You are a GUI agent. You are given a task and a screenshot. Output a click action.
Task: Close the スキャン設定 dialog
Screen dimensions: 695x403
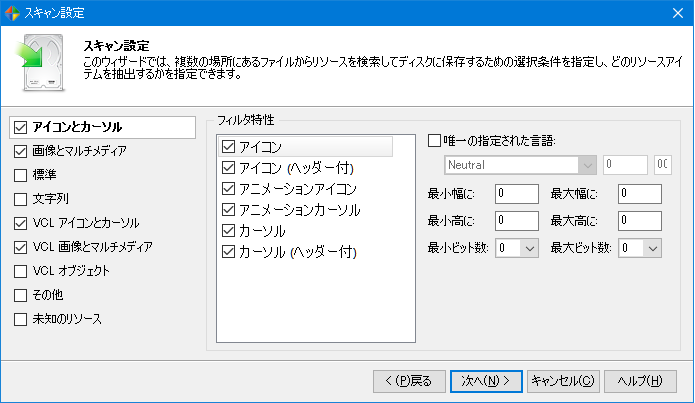pos(678,13)
